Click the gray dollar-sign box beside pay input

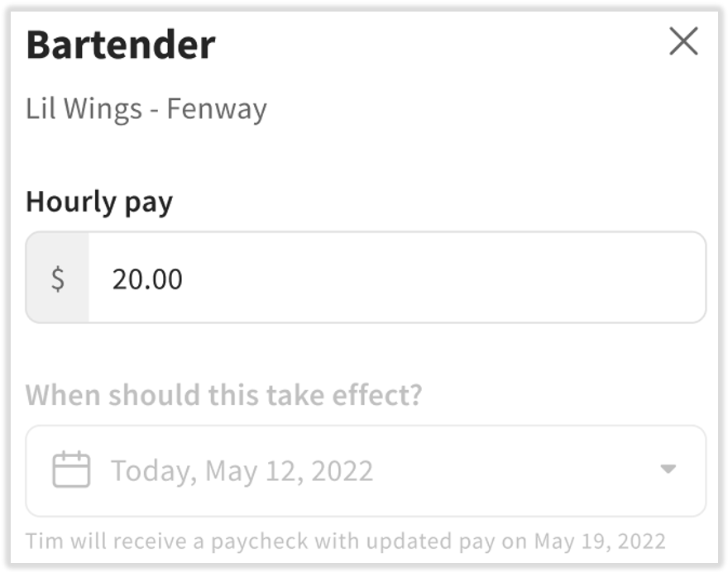pos(57,277)
